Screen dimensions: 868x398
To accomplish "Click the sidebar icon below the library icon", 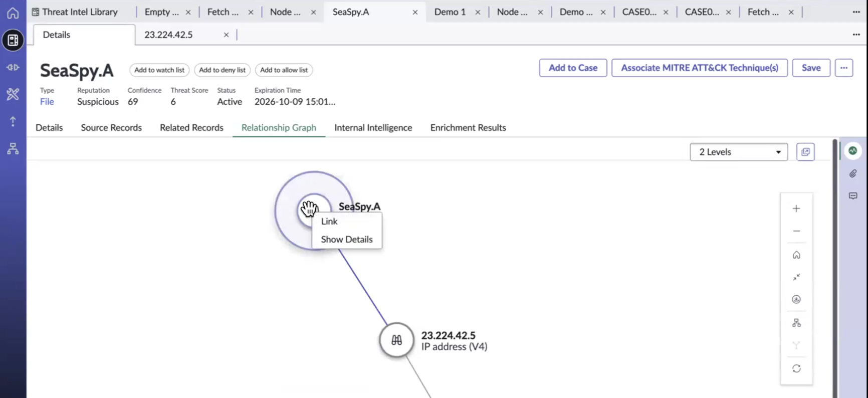I will (13, 67).
